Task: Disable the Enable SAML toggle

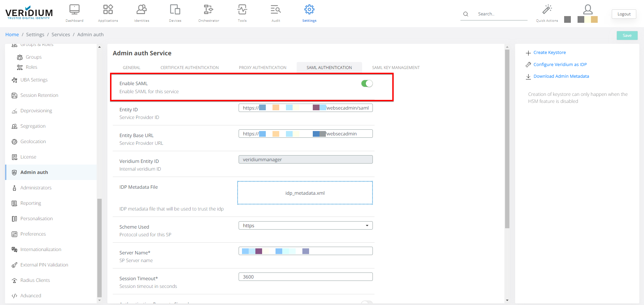Action: point(367,83)
